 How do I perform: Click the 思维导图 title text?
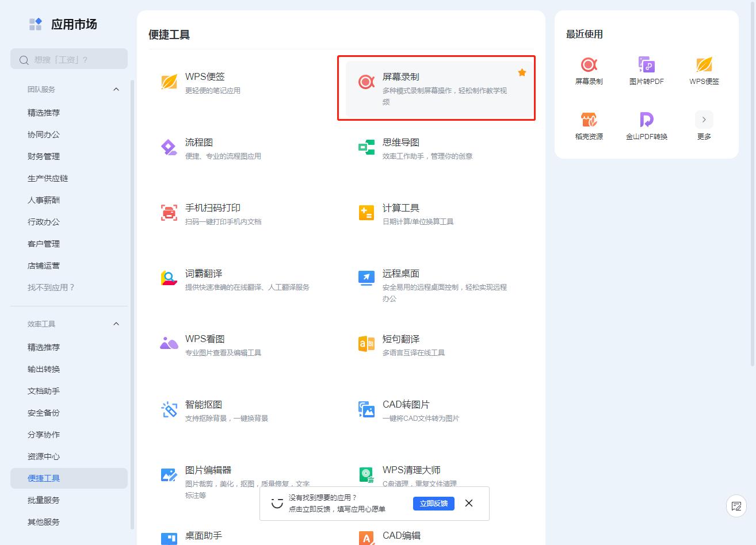pos(401,143)
